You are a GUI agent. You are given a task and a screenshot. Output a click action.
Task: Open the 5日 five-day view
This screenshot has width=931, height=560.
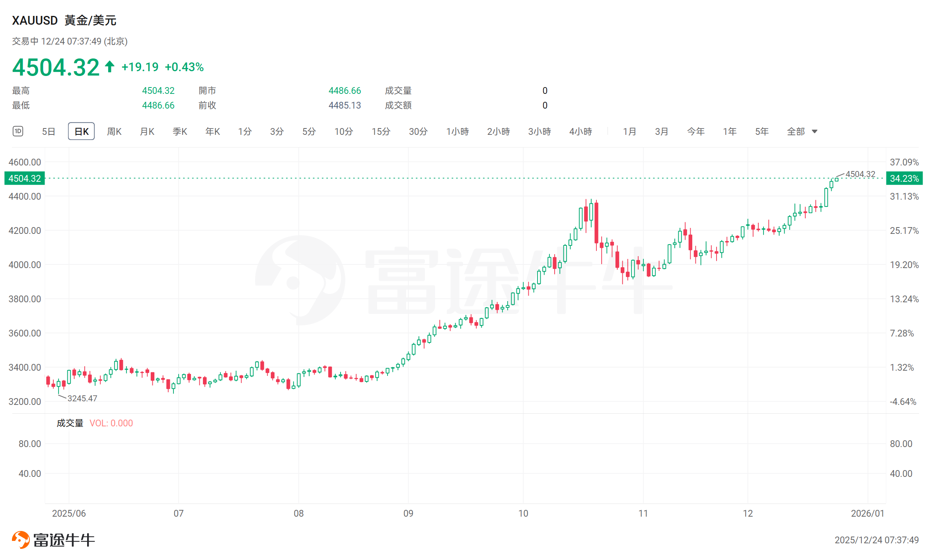pos(49,131)
